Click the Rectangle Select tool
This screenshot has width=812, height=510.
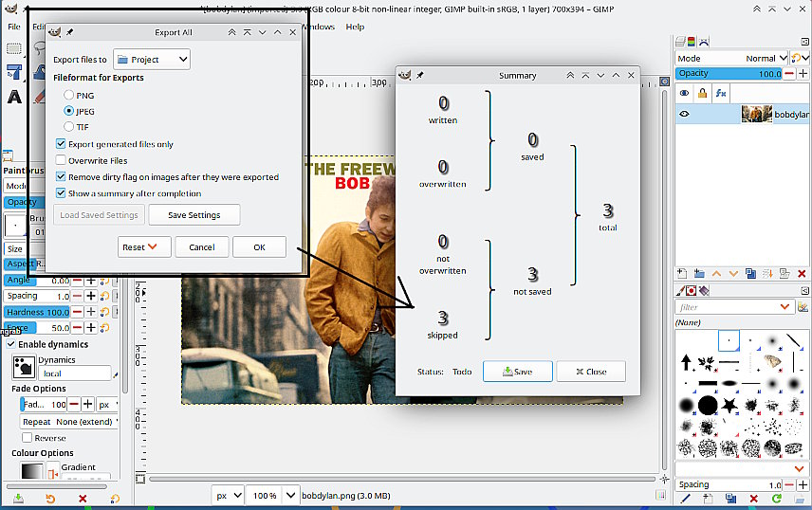click(x=14, y=47)
